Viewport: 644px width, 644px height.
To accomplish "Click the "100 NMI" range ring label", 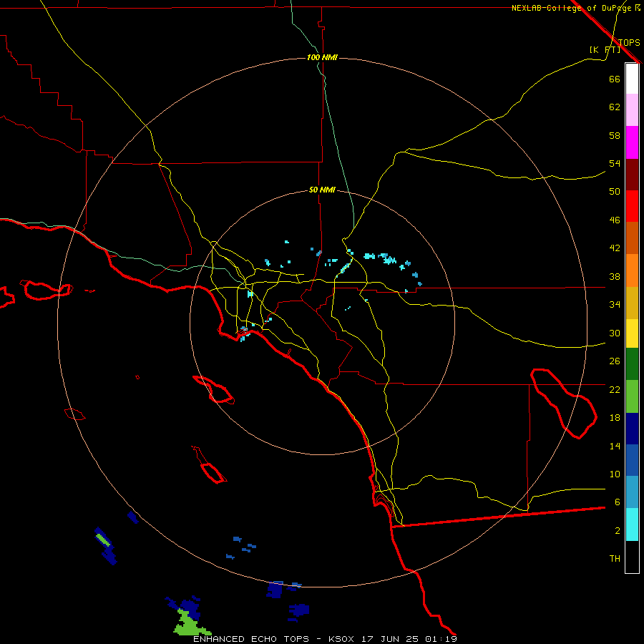I will 322,57.
